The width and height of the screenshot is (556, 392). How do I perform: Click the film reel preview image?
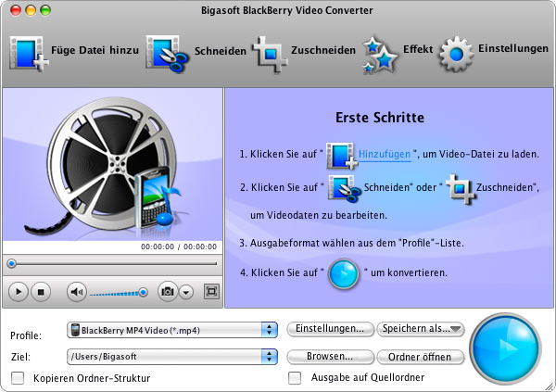click(113, 165)
